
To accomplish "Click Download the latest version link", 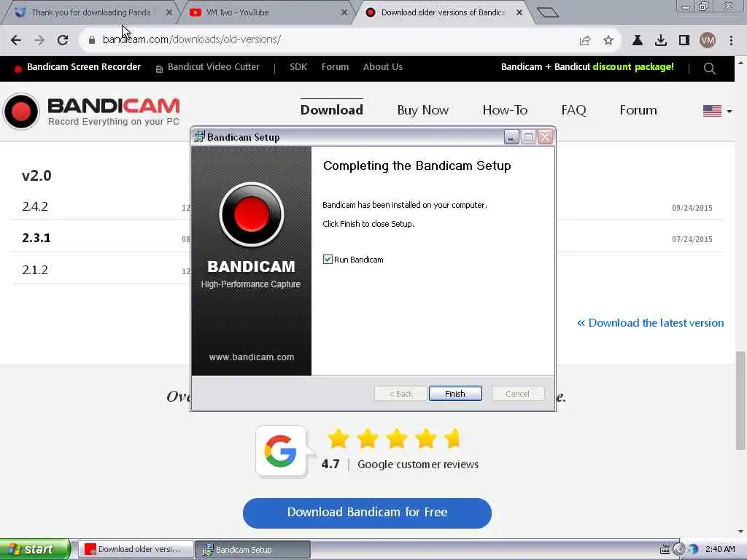I will pos(650,323).
